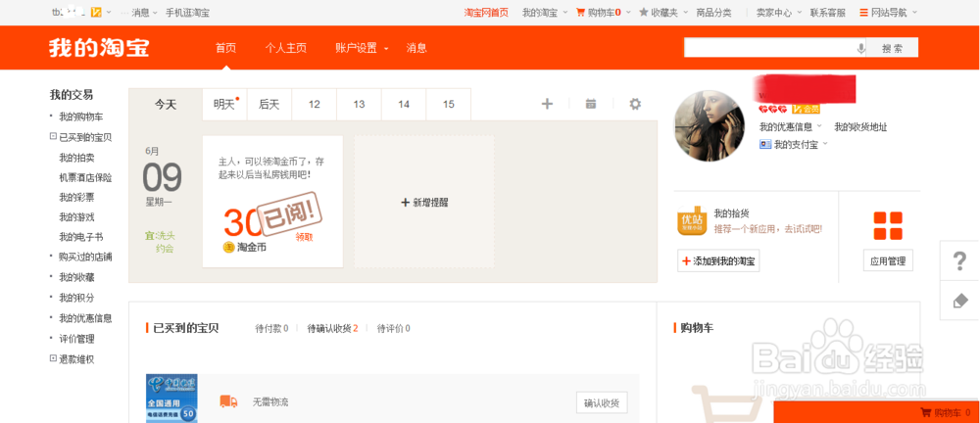Click the cart icon in bottom-right orange bar

pyautogui.click(x=926, y=413)
